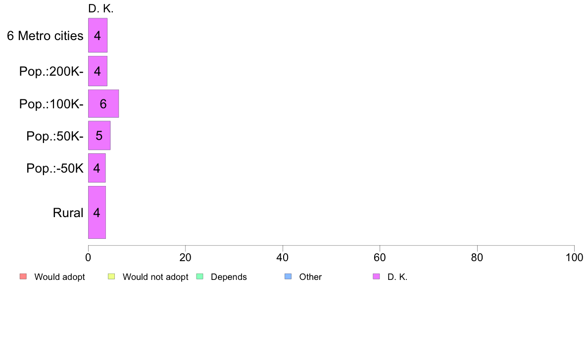
Task: Select the Rural bar
Action: (x=97, y=213)
